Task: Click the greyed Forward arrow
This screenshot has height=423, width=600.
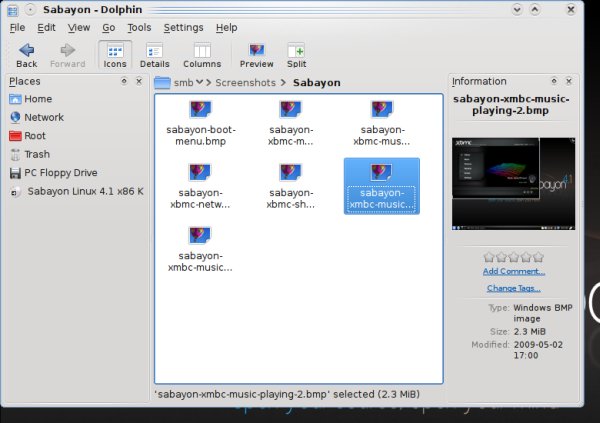Action: click(67, 56)
